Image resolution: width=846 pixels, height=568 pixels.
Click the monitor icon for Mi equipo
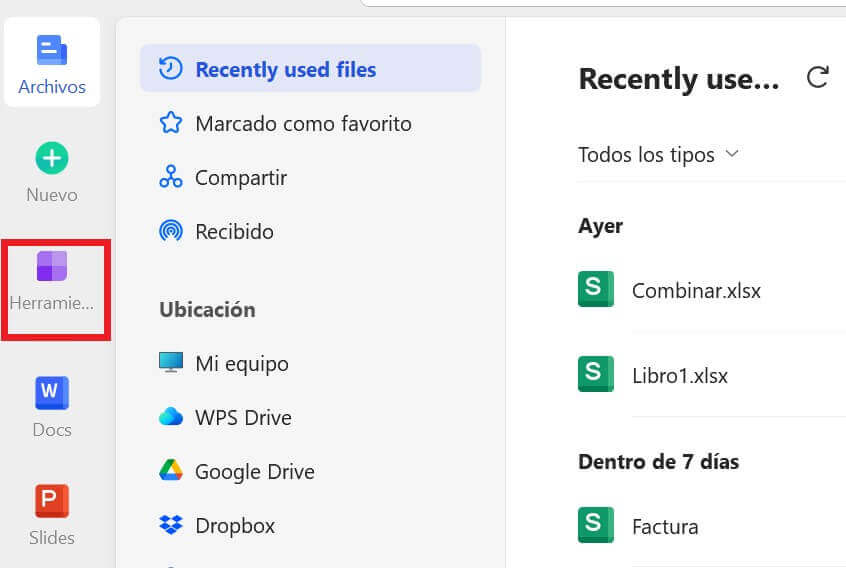171,362
